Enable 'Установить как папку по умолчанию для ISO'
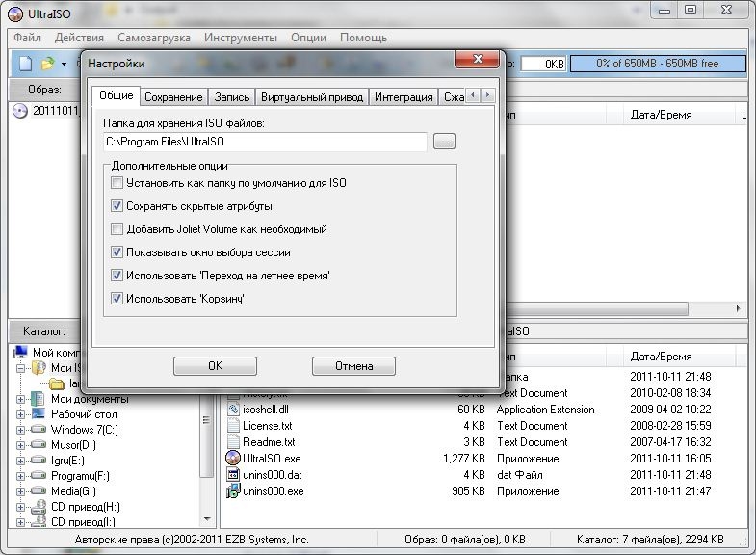756x555 pixels. [x=117, y=183]
